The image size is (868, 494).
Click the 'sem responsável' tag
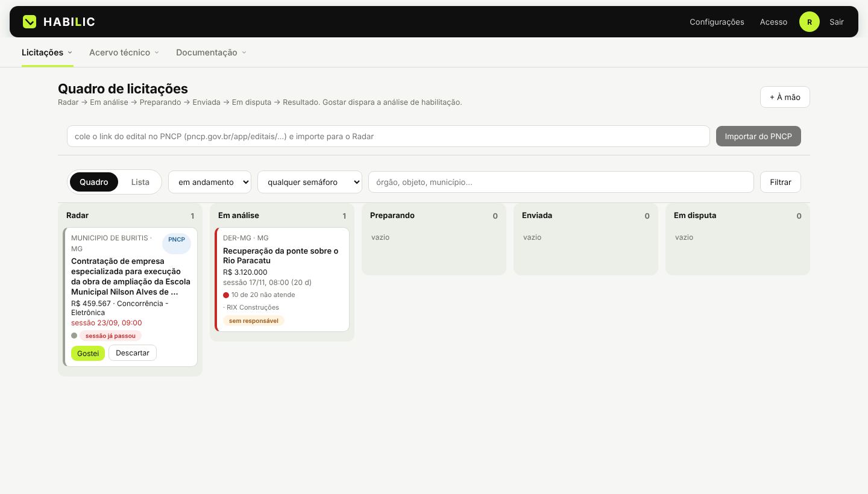(254, 320)
